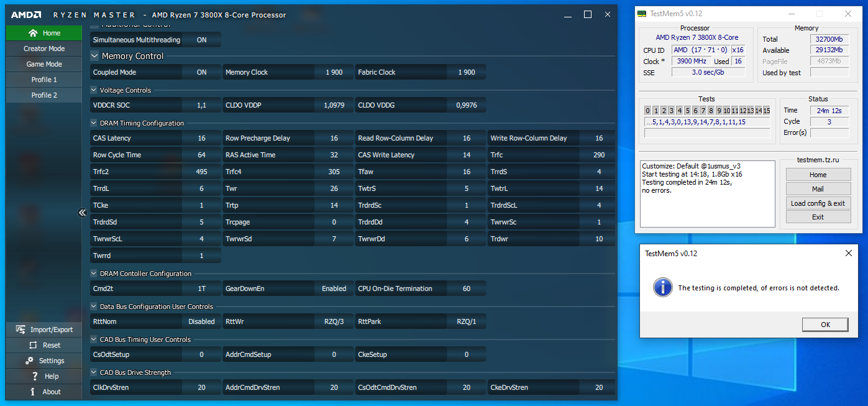Click Load config & exit button
This screenshot has height=406, width=868.
tap(818, 203)
